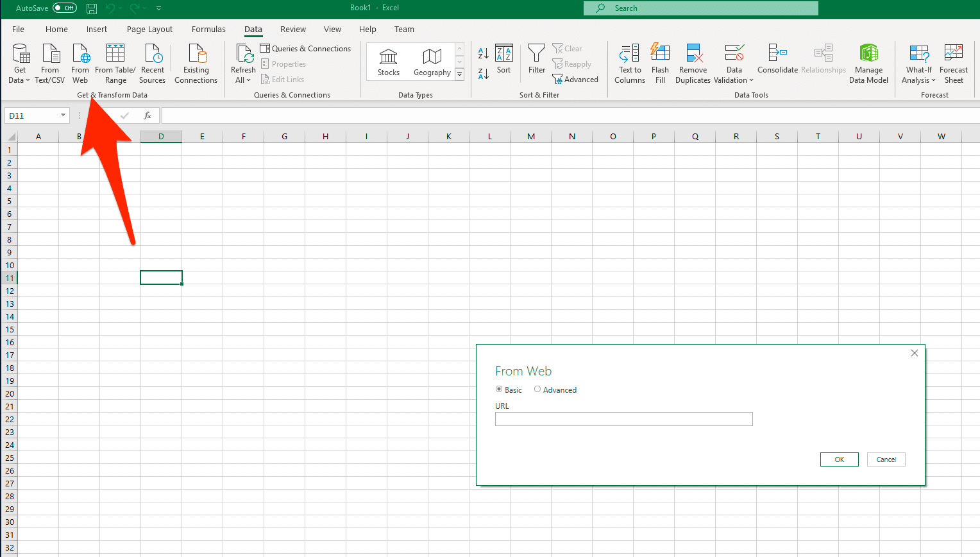Screen dimensions: 980x557
Task: Click the URL input field
Action: click(x=624, y=419)
